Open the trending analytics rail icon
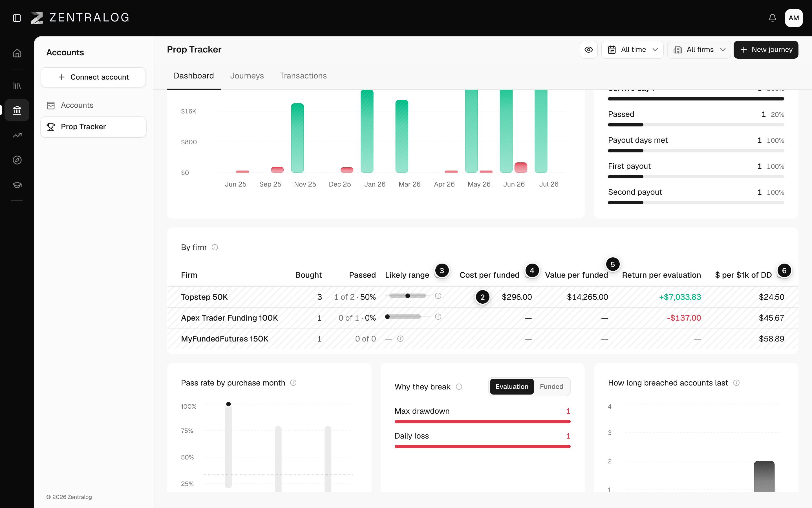The height and width of the screenshot is (508, 812). click(x=17, y=135)
